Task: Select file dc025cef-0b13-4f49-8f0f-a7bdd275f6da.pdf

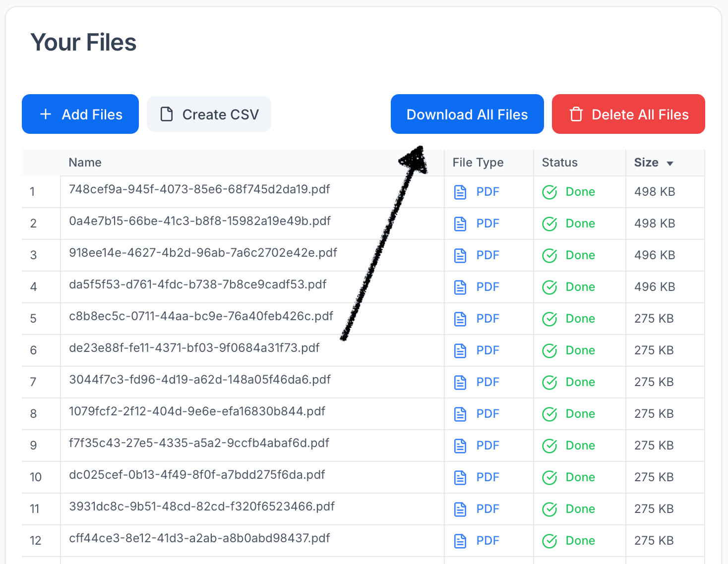Action: [x=197, y=475]
